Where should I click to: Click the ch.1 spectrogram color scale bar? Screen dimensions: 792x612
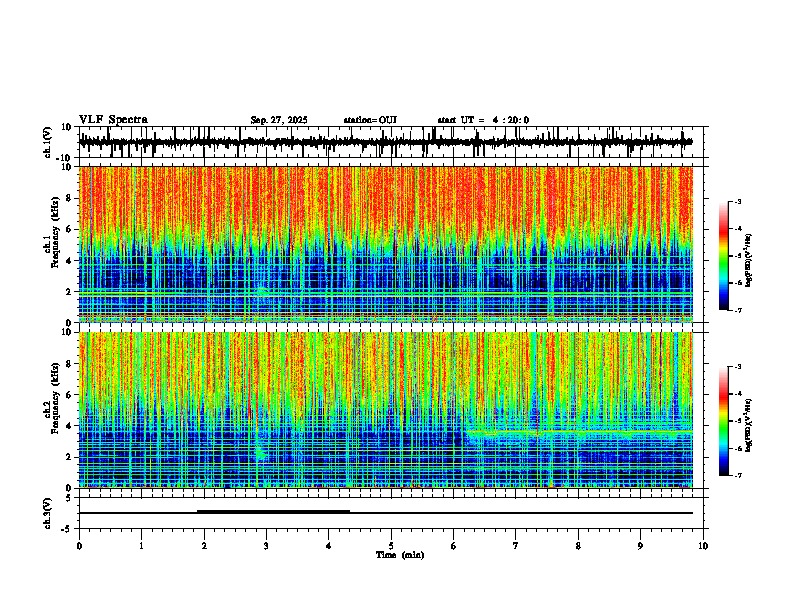(724, 256)
